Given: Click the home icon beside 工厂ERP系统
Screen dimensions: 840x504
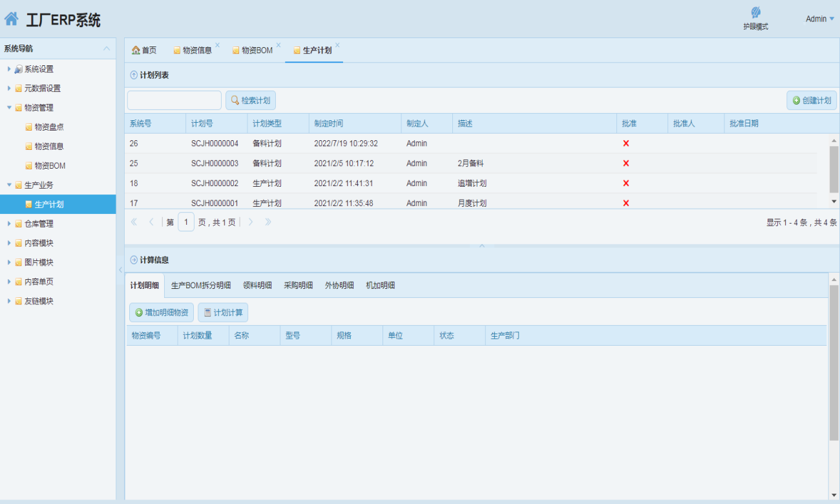Looking at the screenshot, I should [11, 20].
